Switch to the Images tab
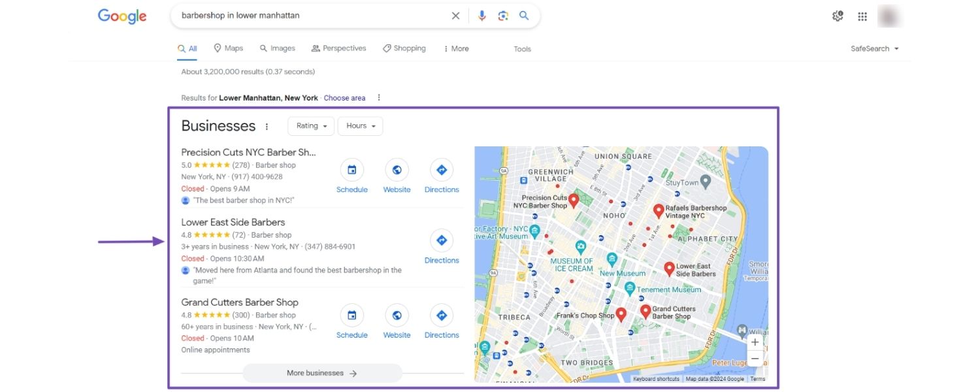980x392 pixels. pos(277,48)
